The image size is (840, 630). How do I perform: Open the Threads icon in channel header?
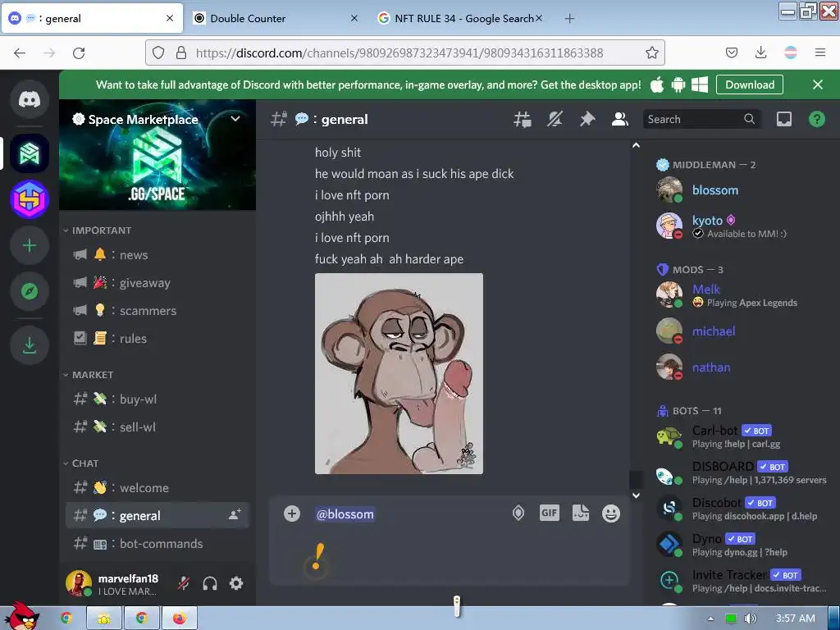click(523, 119)
